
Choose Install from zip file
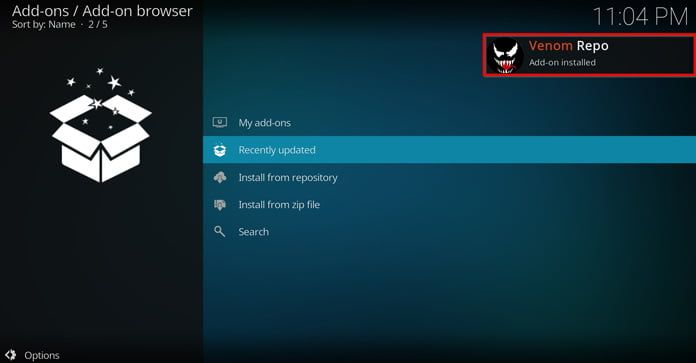click(x=449, y=205)
